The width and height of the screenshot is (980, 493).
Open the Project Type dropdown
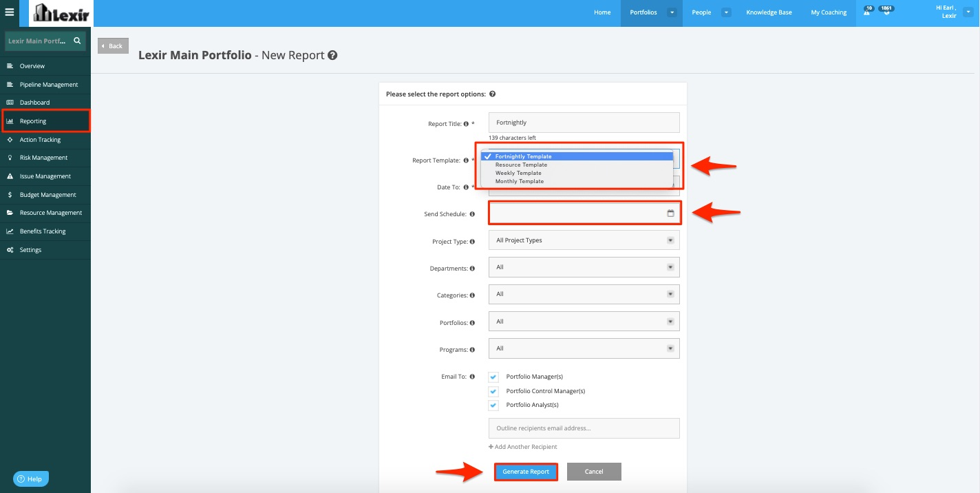tap(584, 240)
